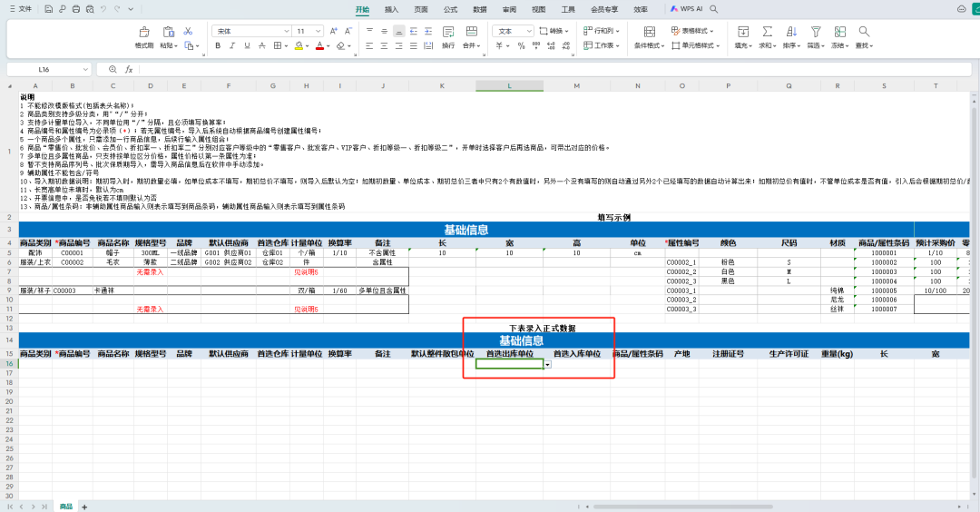Switch to the Page (页面) tab
980x512 pixels.
pyautogui.click(x=421, y=9)
